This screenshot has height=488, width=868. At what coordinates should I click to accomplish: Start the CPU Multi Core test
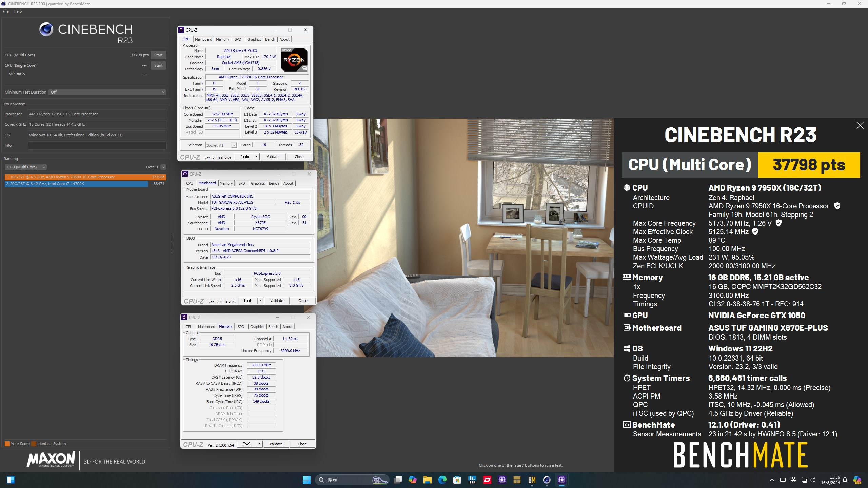[158, 55]
